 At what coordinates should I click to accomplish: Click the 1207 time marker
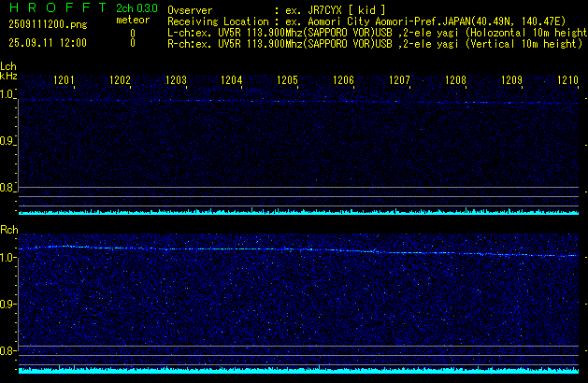(399, 80)
